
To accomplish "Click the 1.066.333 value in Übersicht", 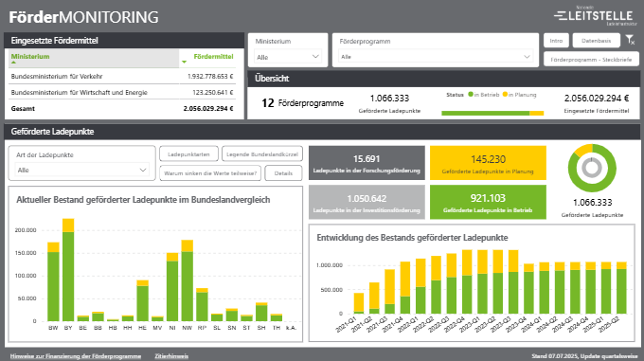I will click(389, 99).
